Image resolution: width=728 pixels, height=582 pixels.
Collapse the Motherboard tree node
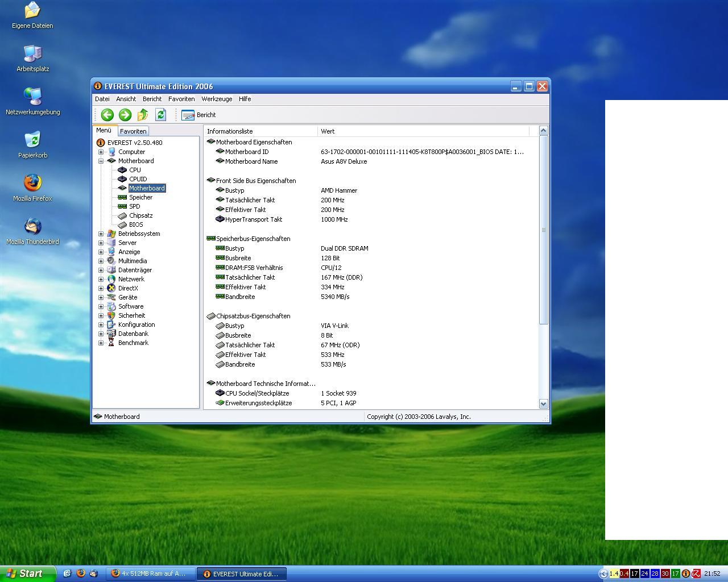point(101,161)
